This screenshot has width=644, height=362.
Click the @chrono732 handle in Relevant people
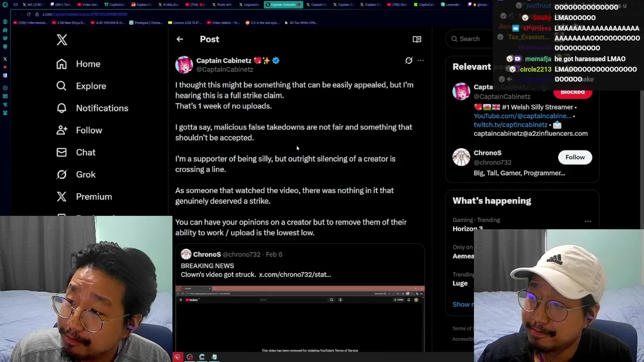click(x=492, y=162)
